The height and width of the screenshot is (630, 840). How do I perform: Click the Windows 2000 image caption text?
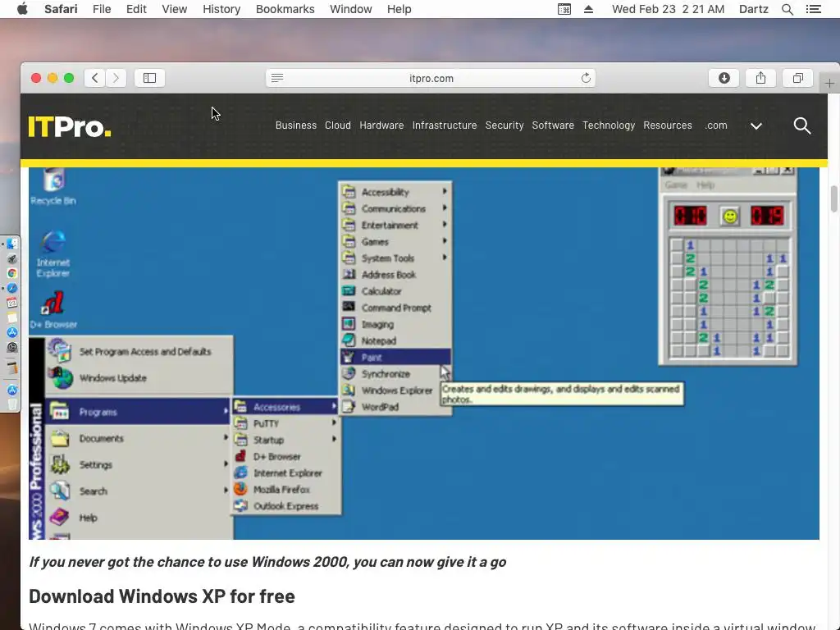[267, 562]
